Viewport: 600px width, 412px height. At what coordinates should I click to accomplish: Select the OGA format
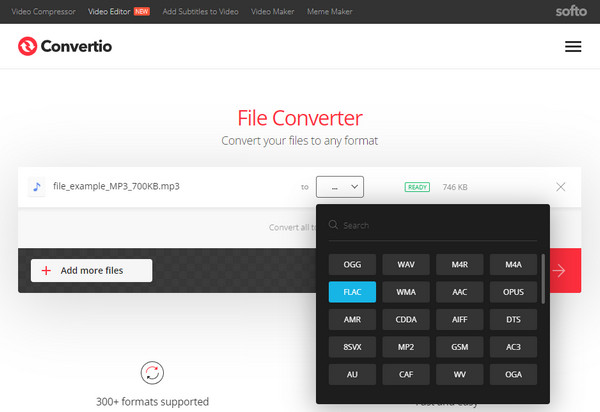[514, 375]
